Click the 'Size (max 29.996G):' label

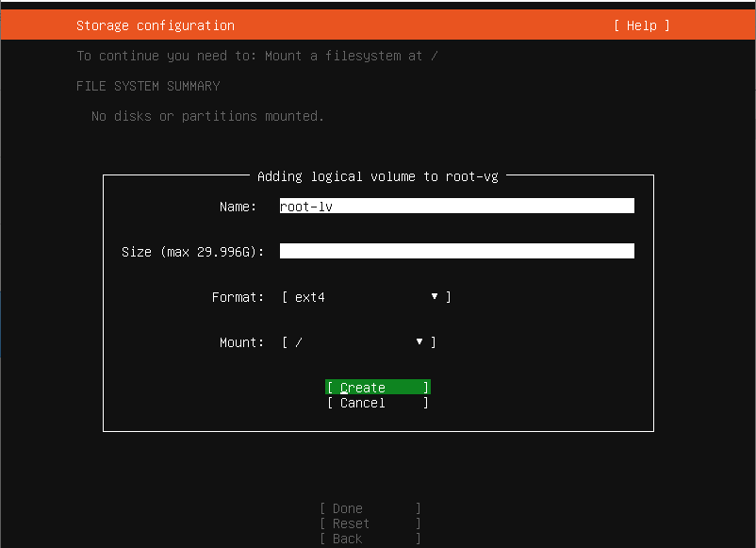coord(193,252)
